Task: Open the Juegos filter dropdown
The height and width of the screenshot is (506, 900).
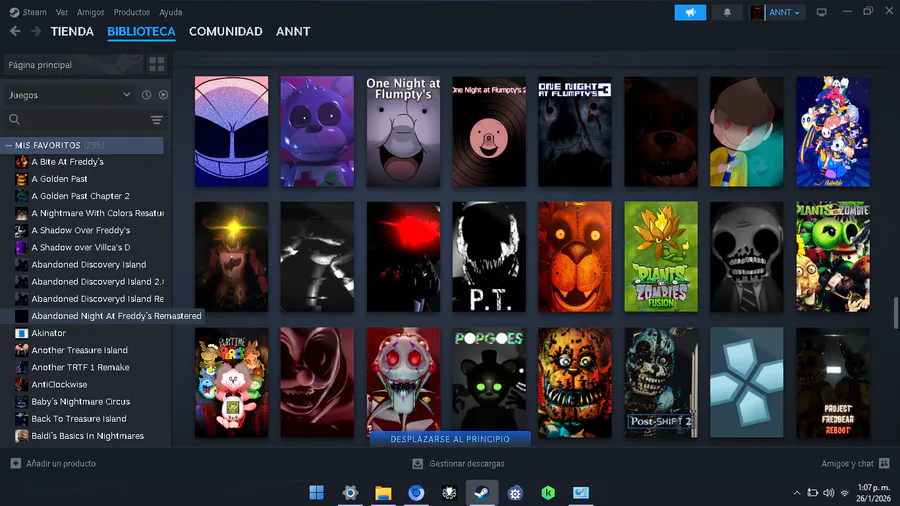Action: (x=69, y=95)
